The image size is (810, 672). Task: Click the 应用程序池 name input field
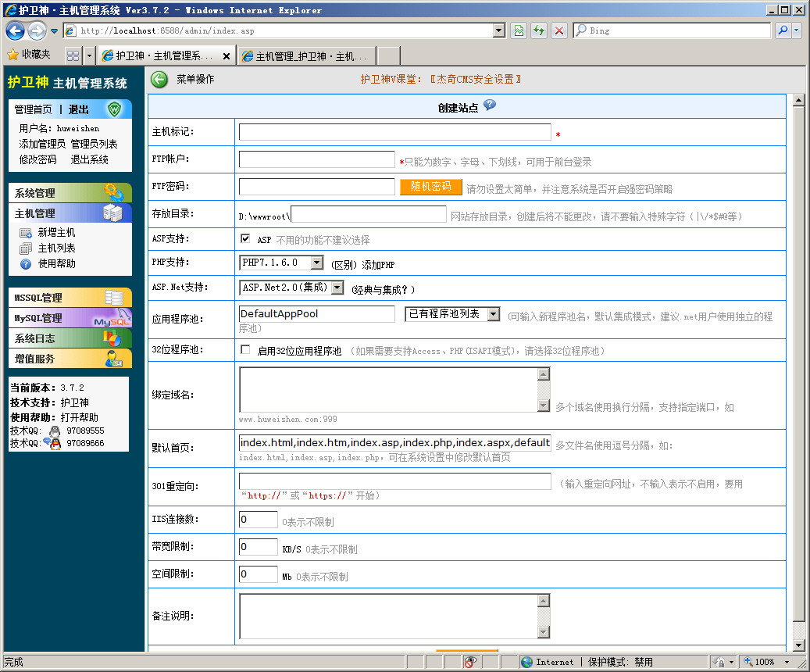tap(316, 314)
